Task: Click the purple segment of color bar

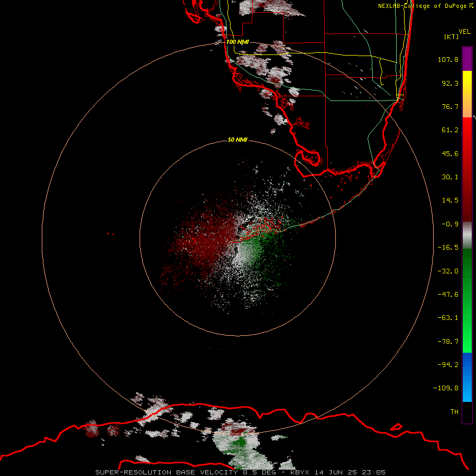Action: pos(467,59)
